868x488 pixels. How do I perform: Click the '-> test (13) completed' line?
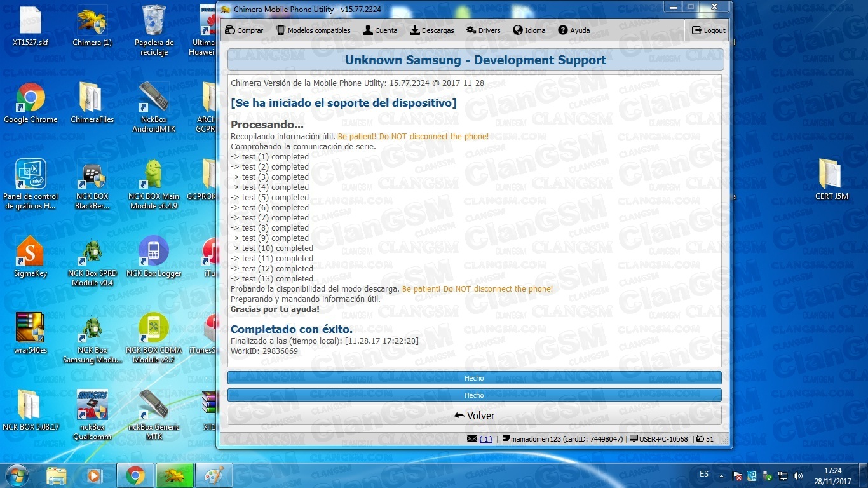pyautogui.click(x=272, y=279)
